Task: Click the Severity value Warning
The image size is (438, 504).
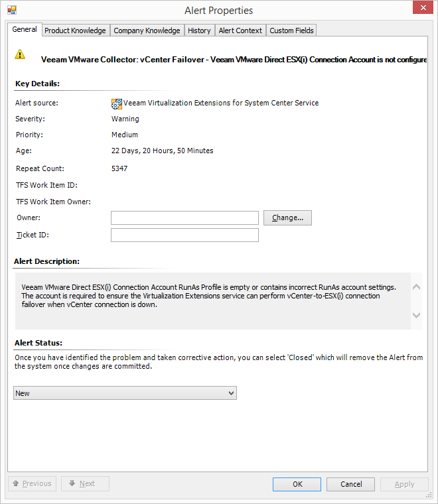Action: tap(125, 119)
